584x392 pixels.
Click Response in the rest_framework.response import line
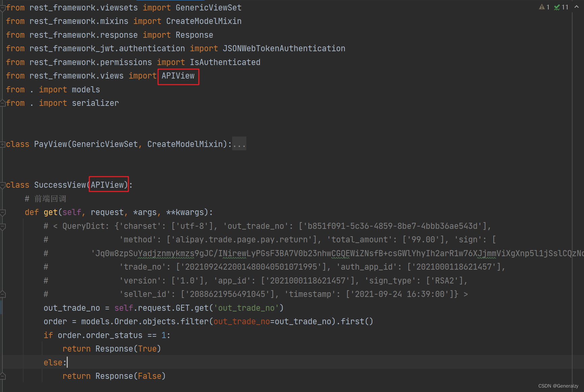point(194,35)
